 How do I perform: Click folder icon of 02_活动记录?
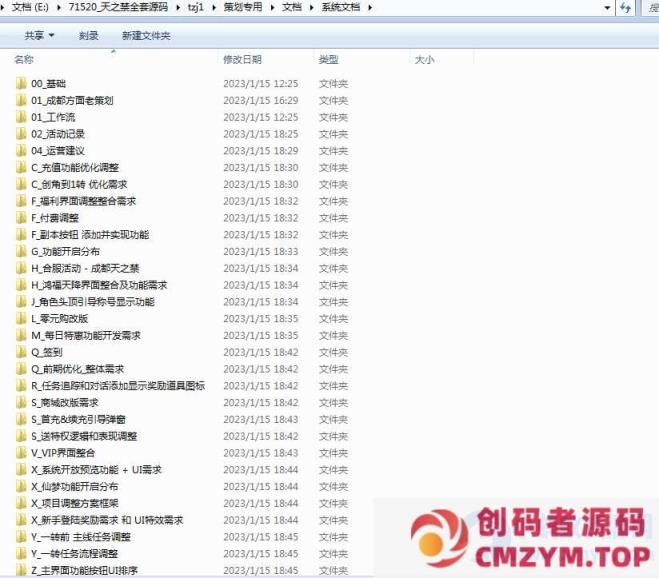click(21, 134)
